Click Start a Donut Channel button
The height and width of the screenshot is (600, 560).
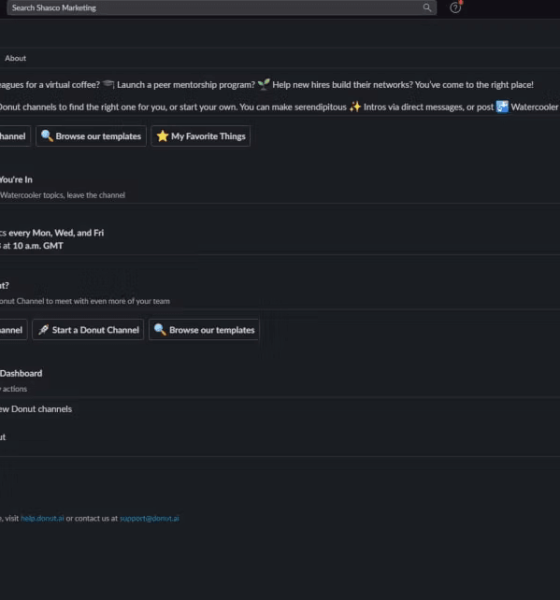click(x=88, y=329)
